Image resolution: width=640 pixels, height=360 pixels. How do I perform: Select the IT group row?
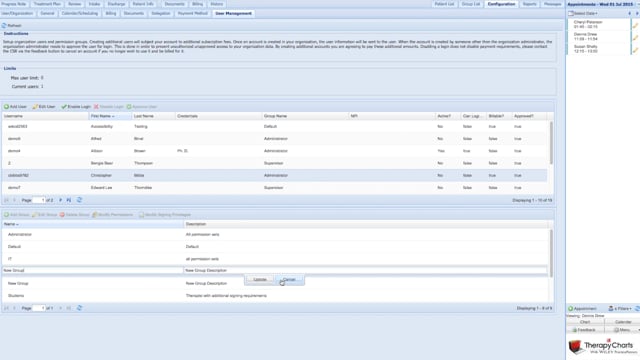click(x=274, y=259)
